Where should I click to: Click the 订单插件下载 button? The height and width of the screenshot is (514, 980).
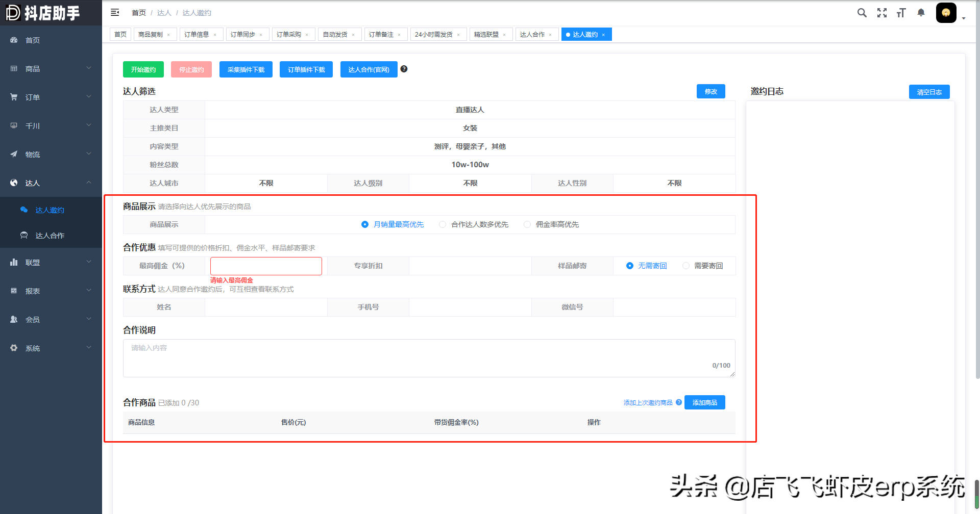point(306,69)
